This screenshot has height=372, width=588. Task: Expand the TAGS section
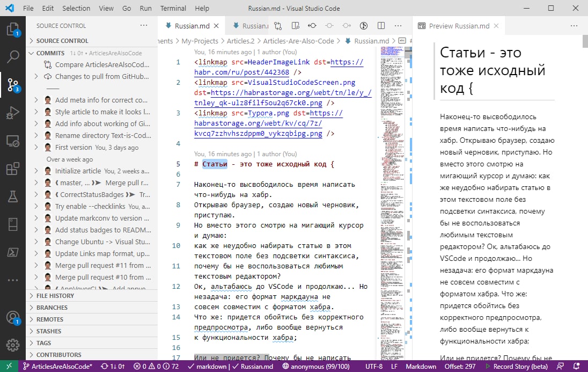(x=92, y=343)
